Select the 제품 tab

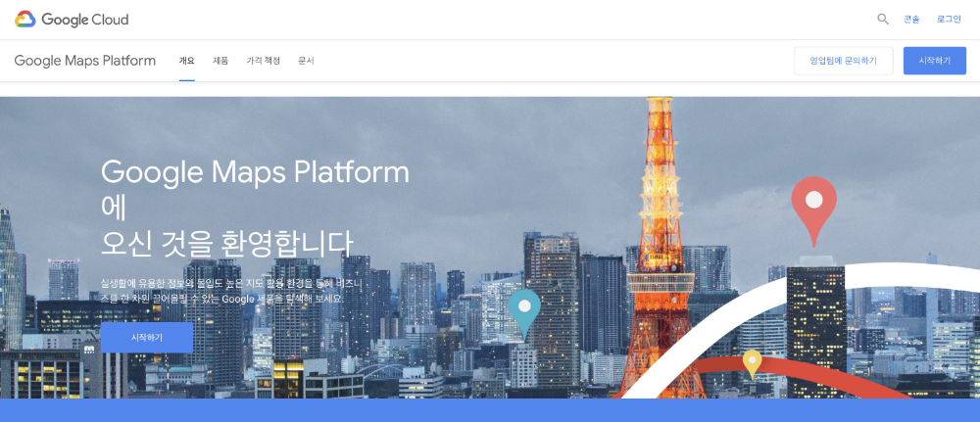tap(220, 61)
